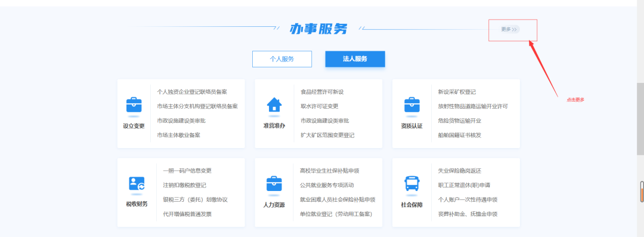Open 个人独资企业登记联络员备案
The image size is (644, 237).
[x=192, y=92]
